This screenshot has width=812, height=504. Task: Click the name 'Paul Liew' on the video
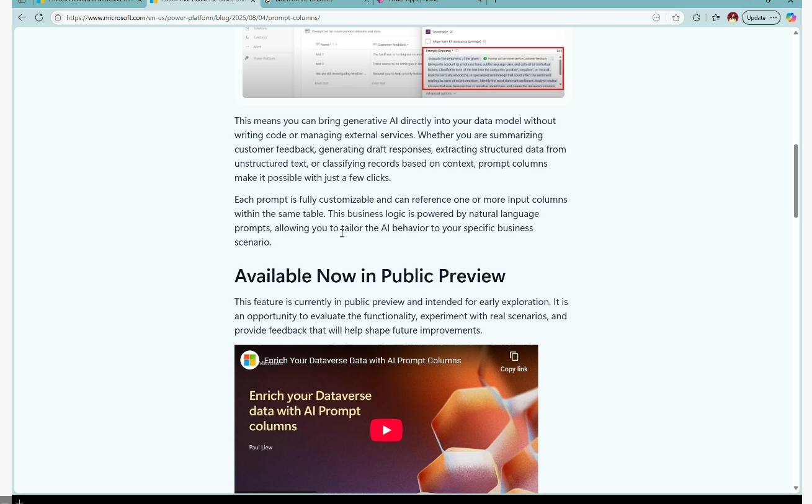261,447
